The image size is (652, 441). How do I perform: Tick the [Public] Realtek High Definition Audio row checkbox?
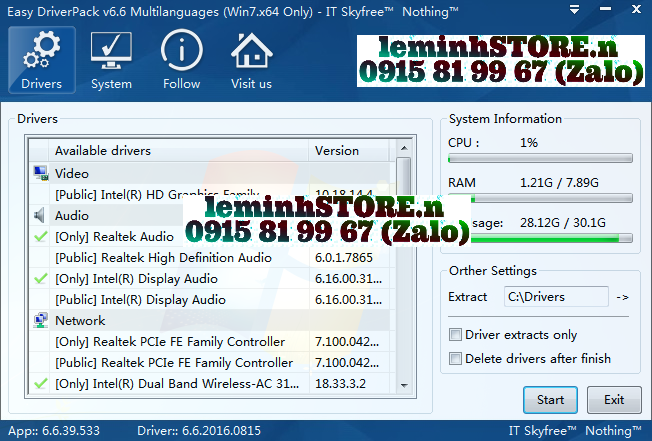click(40, 258)
